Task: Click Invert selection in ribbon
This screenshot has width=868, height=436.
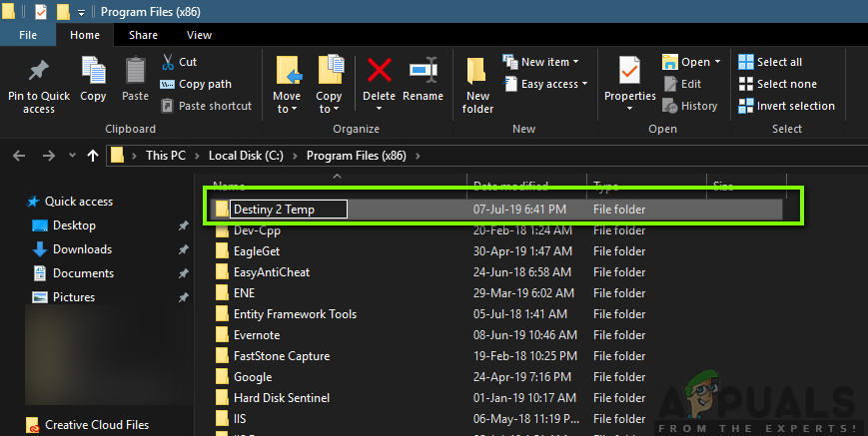Action: click(787, 106)
